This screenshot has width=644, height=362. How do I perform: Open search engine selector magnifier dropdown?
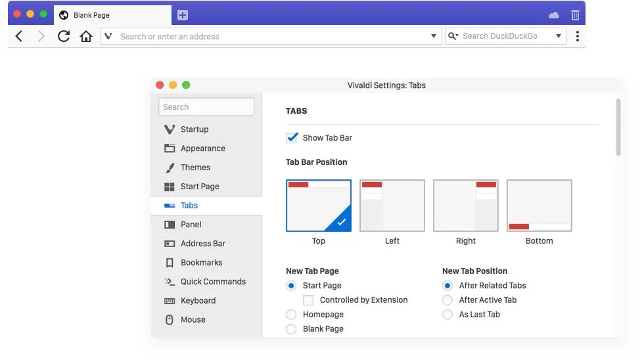point(453,36)
